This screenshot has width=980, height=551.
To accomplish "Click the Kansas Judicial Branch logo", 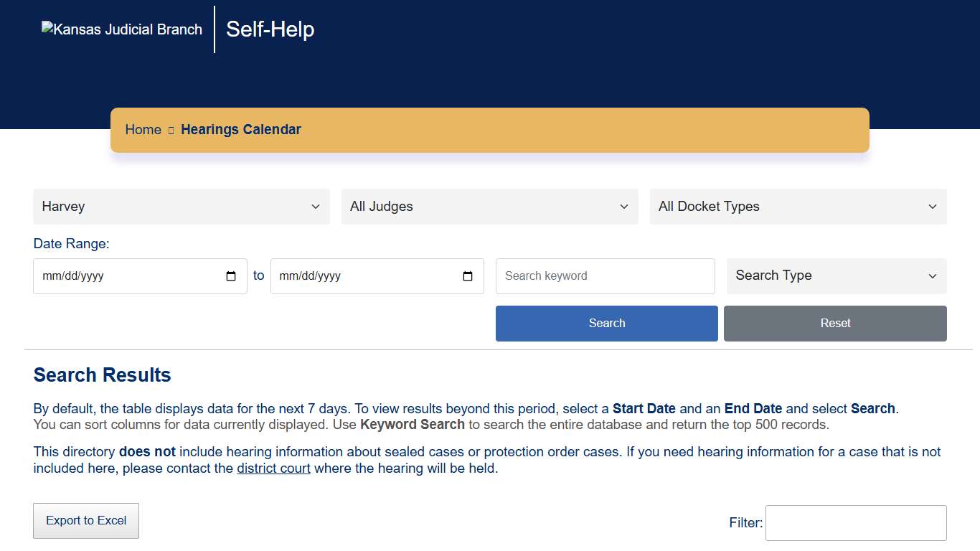I will point(122,29).
